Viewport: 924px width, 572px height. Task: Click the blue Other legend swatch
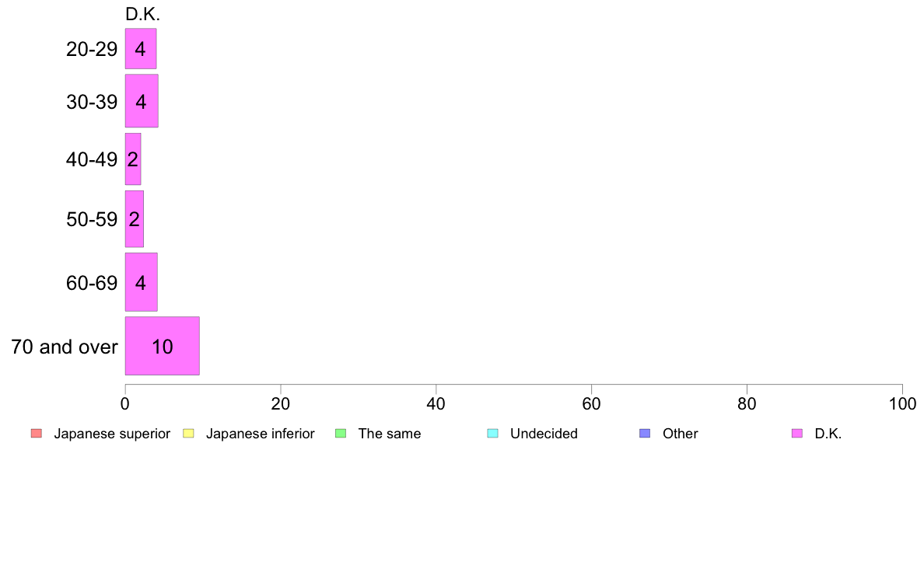645,434
